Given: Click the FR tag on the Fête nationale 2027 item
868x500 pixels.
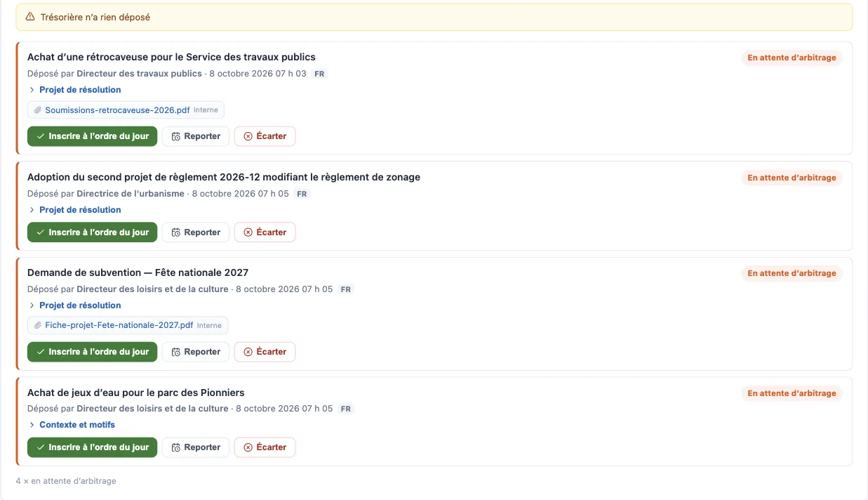Looking at the screenshot, I should 346,290.
